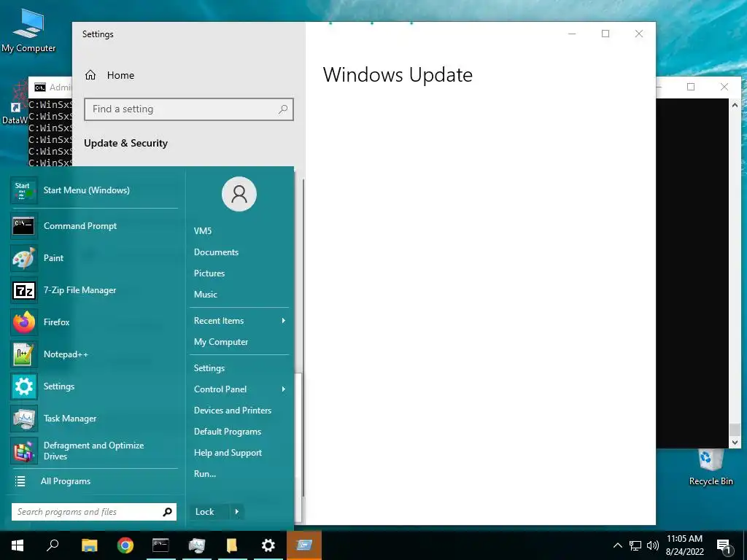This screenshot has height=560, width=747.
Task: Click the highlighted orange taskbar app icon
Action: 304,545
